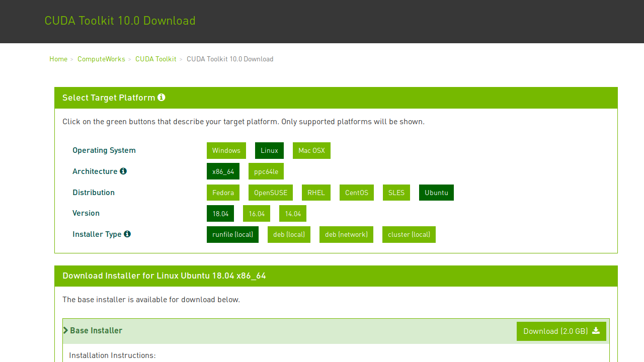Pick the Ubuntu distribution
This screenshot has height=362, width=644.
(436, 193)
